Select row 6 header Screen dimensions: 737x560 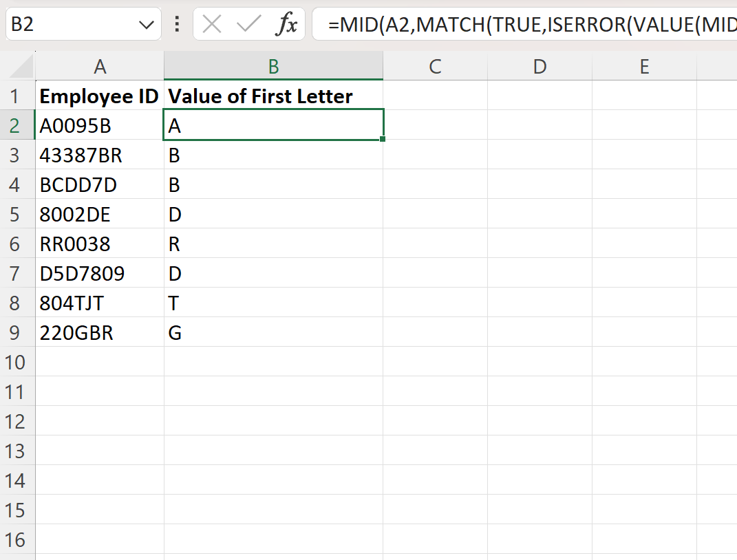[x=17, y=244]
